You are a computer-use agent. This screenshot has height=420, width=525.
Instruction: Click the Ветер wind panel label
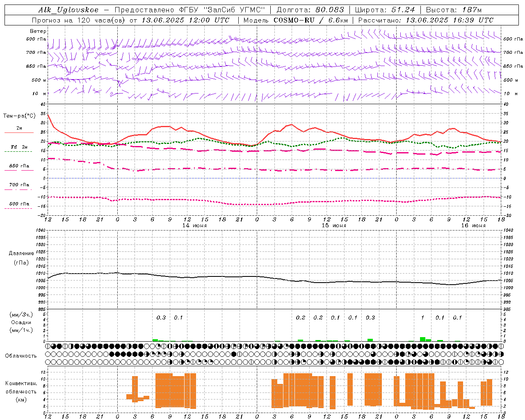[38, 31]
